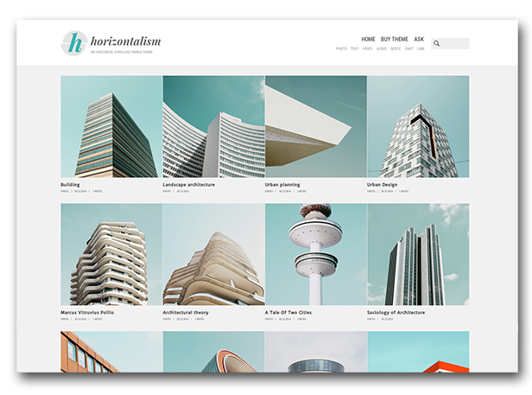
Task: Open A Tale Of Two Cities thumbnail
Action: (x=315, y=254)
